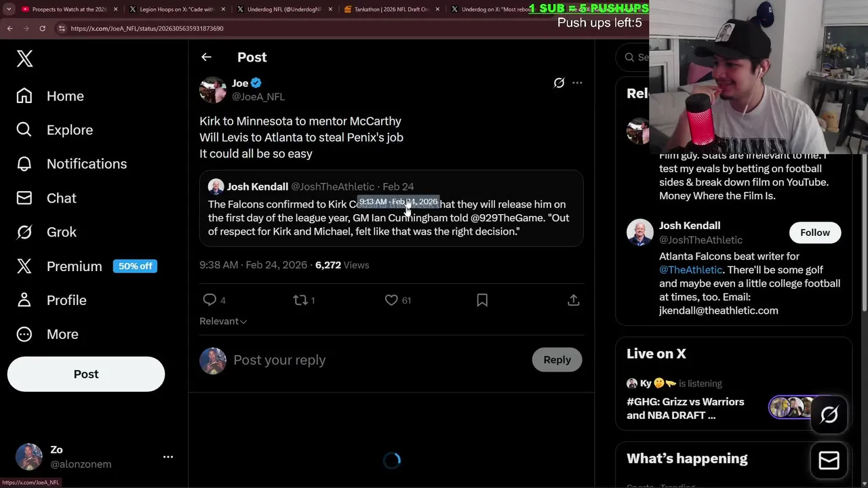Click Joe's profile avatar thumbnail

(x=212, y=89)
